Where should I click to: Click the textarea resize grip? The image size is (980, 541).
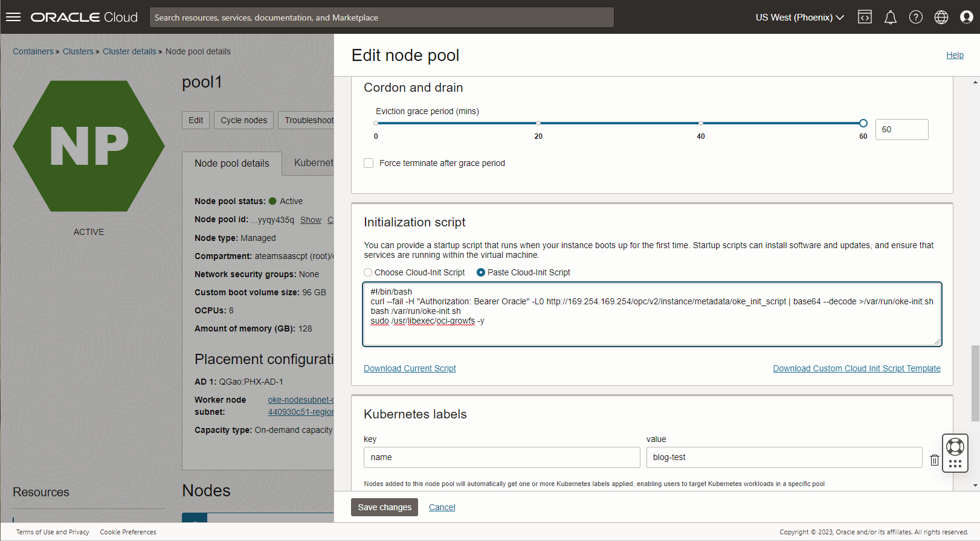click(x=937, y=342)
